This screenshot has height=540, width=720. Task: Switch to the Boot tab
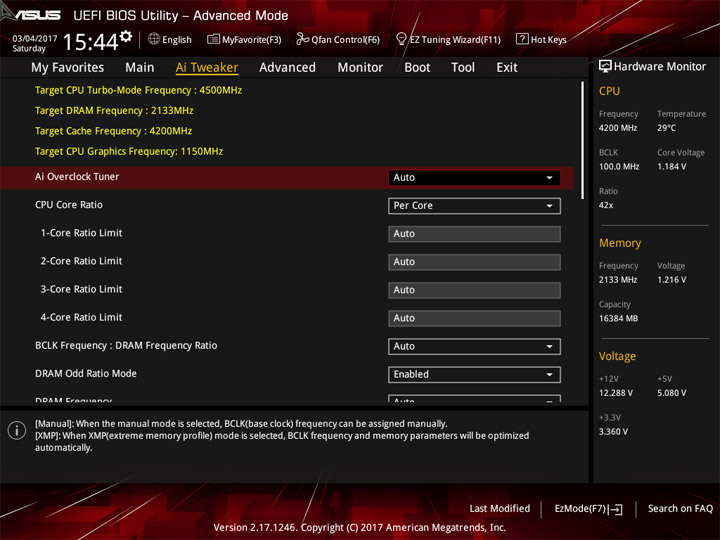tap(417, 68)
